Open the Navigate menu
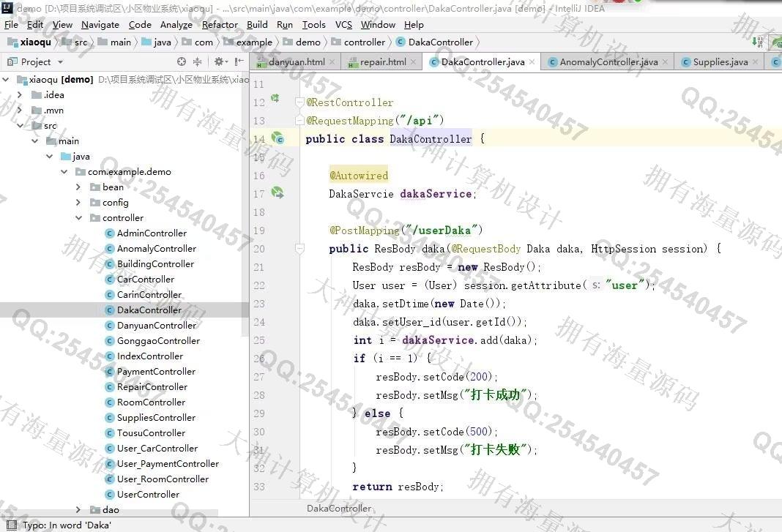Image resolution: width=782 pixels, height=532 pixels. coord(100,24)
